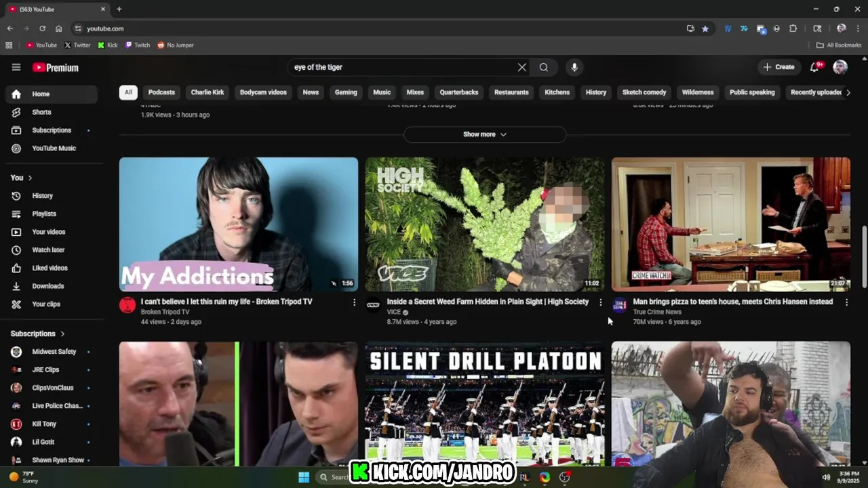Clear the search box with the X
Screen dimensions: 868x488
click(521, 67)
